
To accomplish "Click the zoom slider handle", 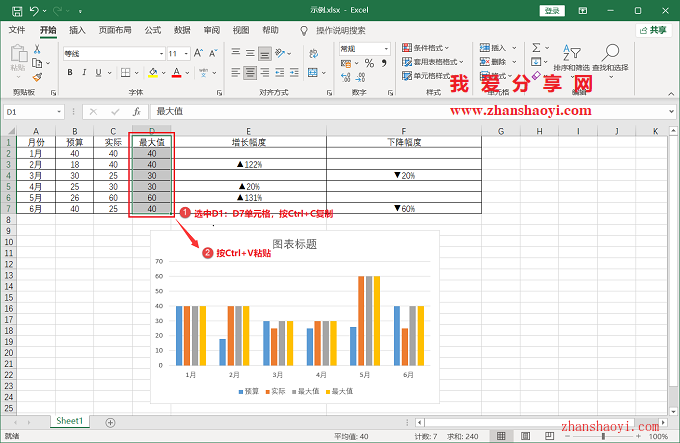I will [x=603, y=436].
